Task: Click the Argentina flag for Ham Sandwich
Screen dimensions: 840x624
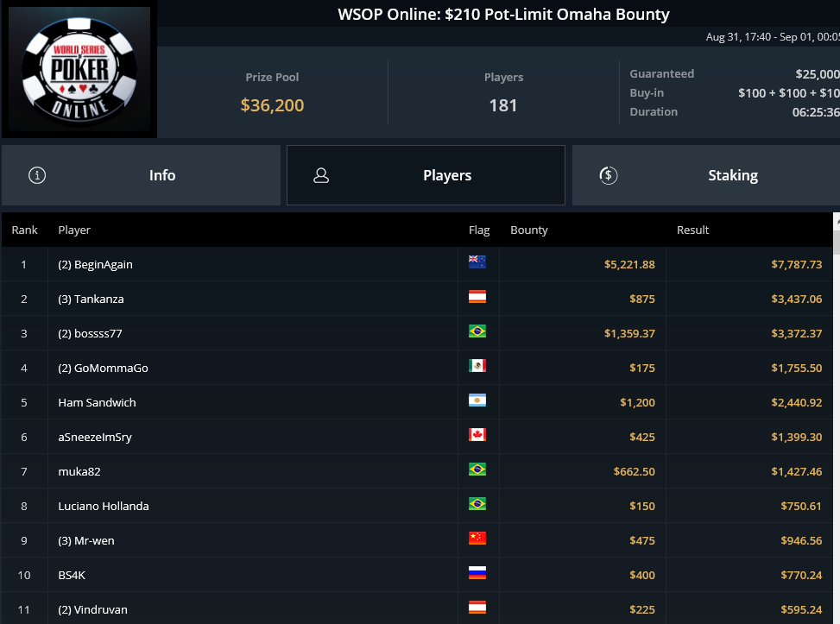Action: (477, 400)
